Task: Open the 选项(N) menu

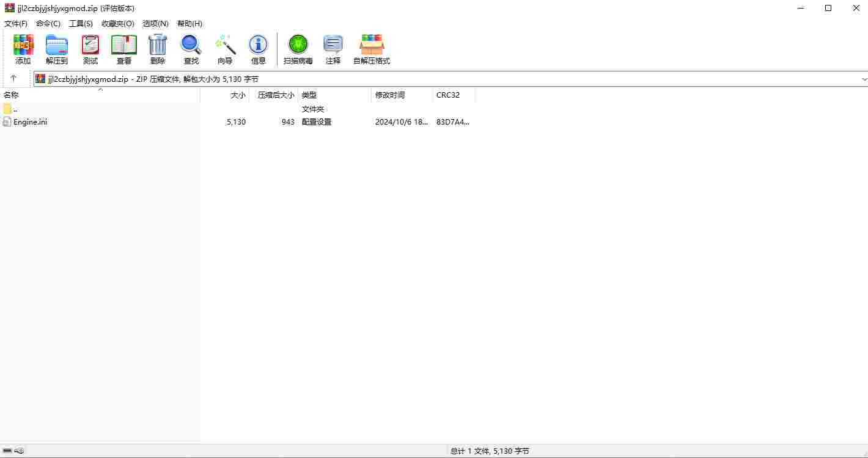Action: pos(155,23)
